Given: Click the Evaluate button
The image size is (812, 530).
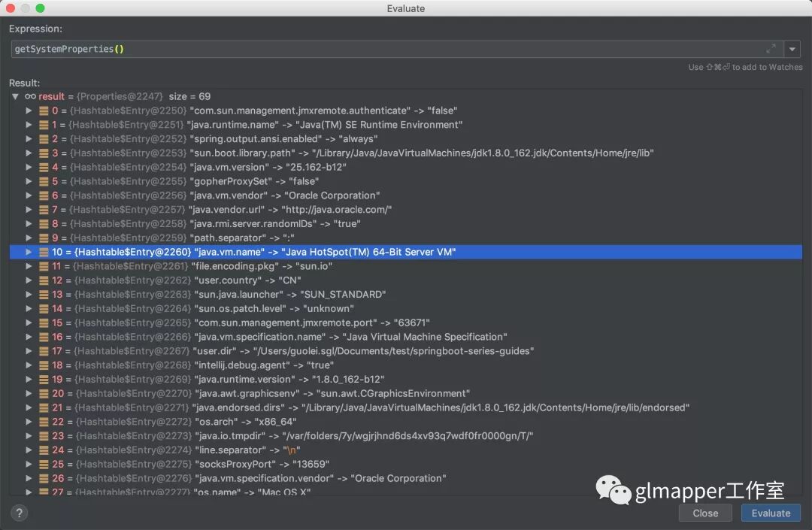Looking at the screenshot, I should (771, 513).
